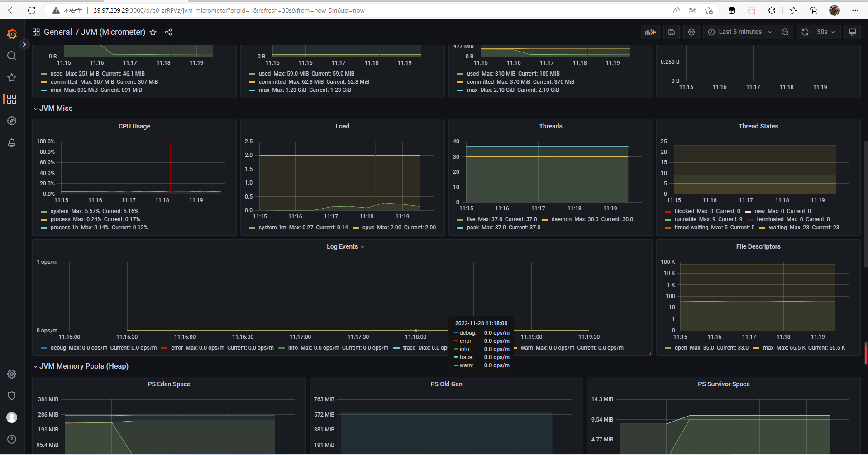Open the Help question mark icon
Viewport: 868px width, 455px height.
click(12, 439)
